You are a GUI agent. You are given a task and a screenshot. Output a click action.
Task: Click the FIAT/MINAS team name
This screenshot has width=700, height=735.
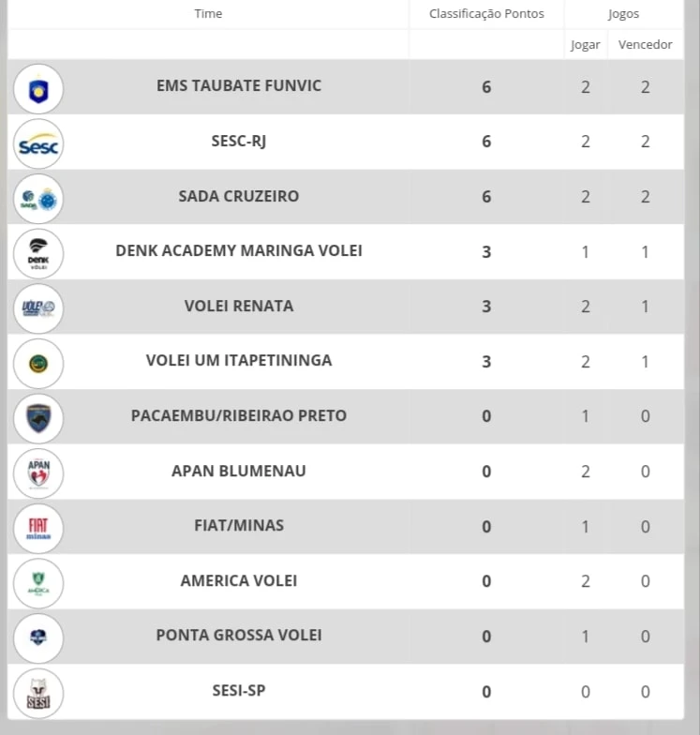click(x=239, y=525)
